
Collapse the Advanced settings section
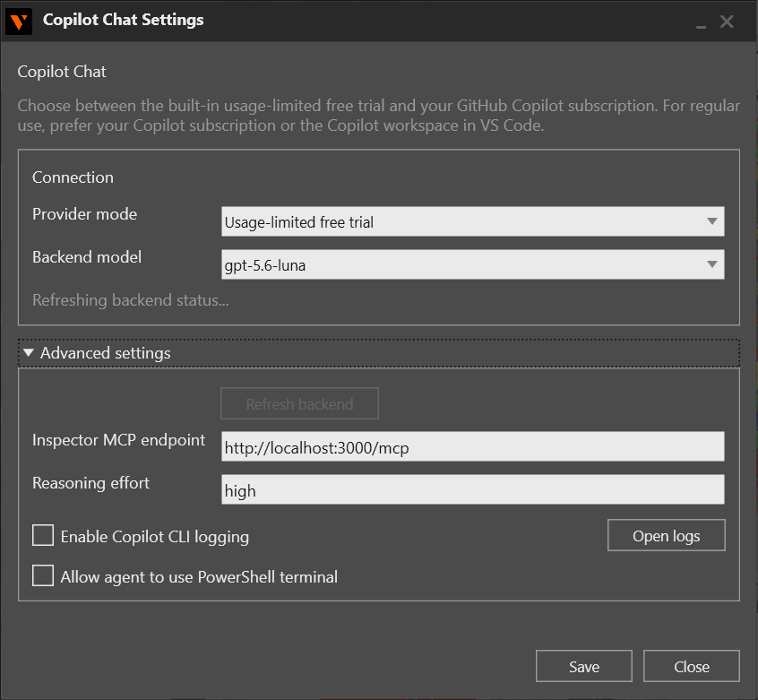pyautogui.click(x=378, y=353)
